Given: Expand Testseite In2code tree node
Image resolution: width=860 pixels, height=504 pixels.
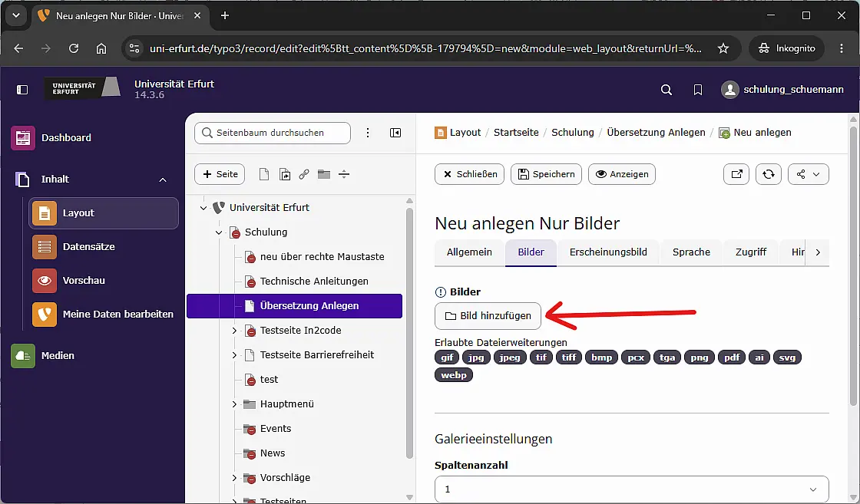Looking at the screenshot, I should (234, 331).
